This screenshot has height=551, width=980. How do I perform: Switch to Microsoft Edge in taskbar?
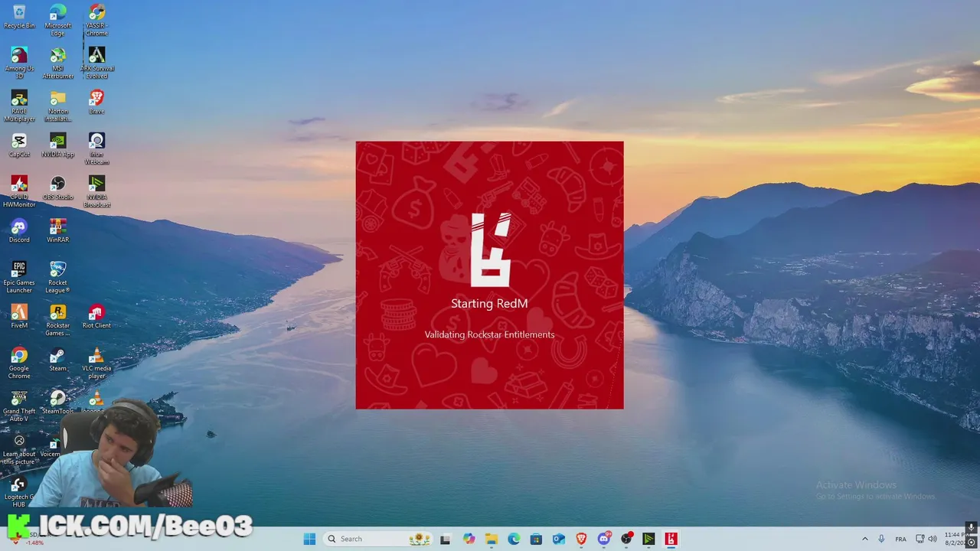pos(514,539)
